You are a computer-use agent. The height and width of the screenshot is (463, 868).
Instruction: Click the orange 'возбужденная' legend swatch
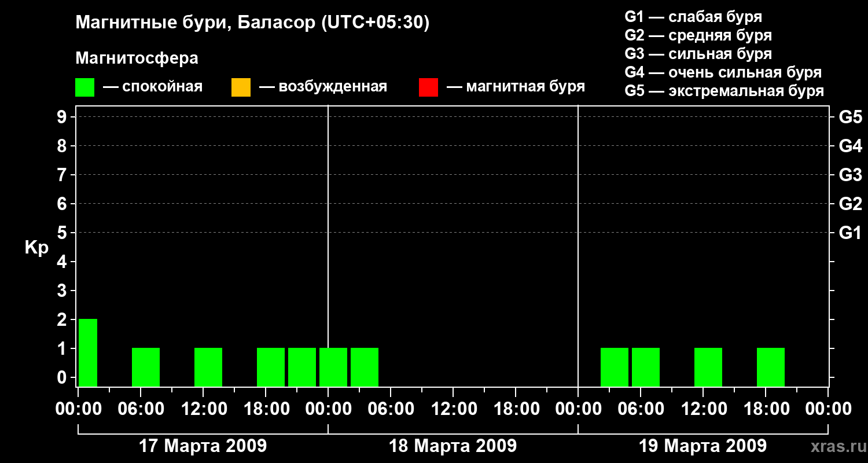pyautogui.click(x=241, y=87)
